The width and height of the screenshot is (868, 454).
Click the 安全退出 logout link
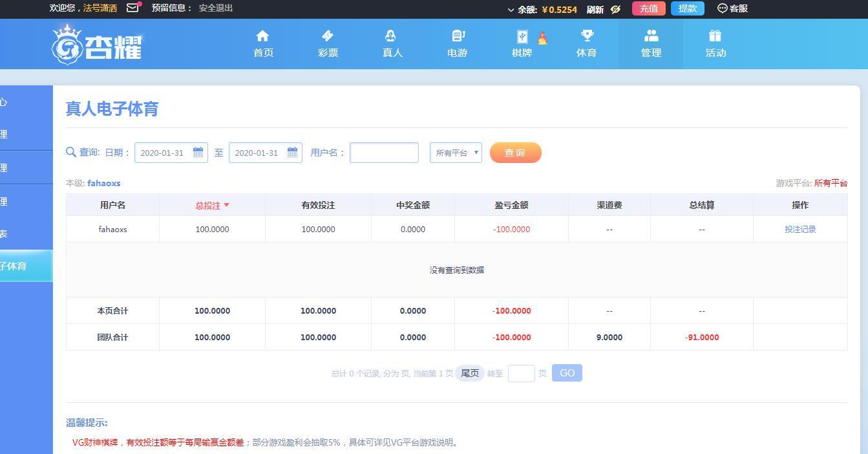(216, 8)
